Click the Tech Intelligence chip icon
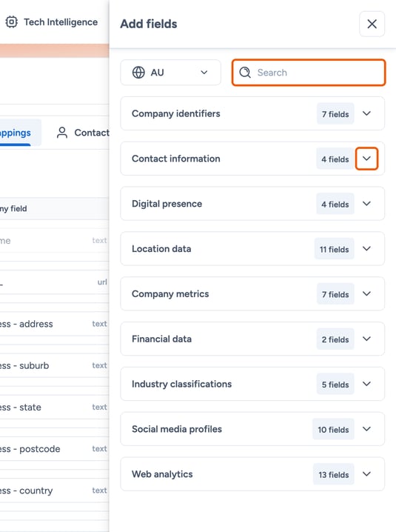This screenshot has height=532, width=396. point(12,22)
